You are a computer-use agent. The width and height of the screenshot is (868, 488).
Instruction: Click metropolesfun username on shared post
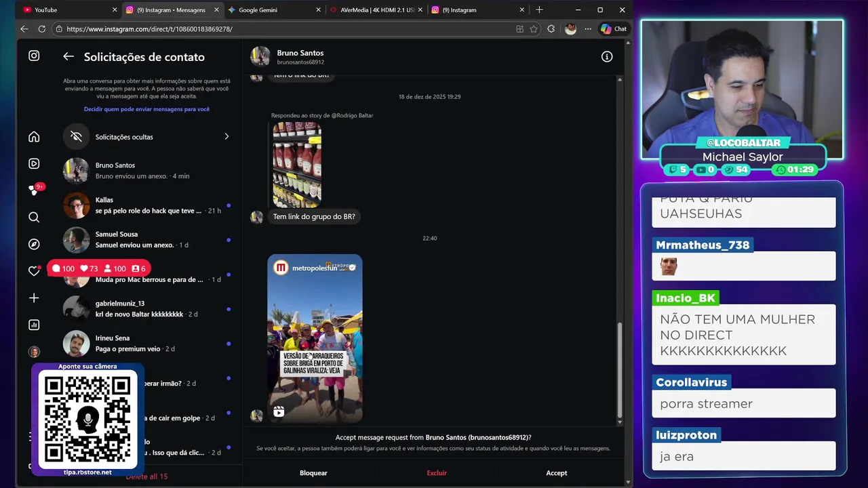(x=315, y=268)
